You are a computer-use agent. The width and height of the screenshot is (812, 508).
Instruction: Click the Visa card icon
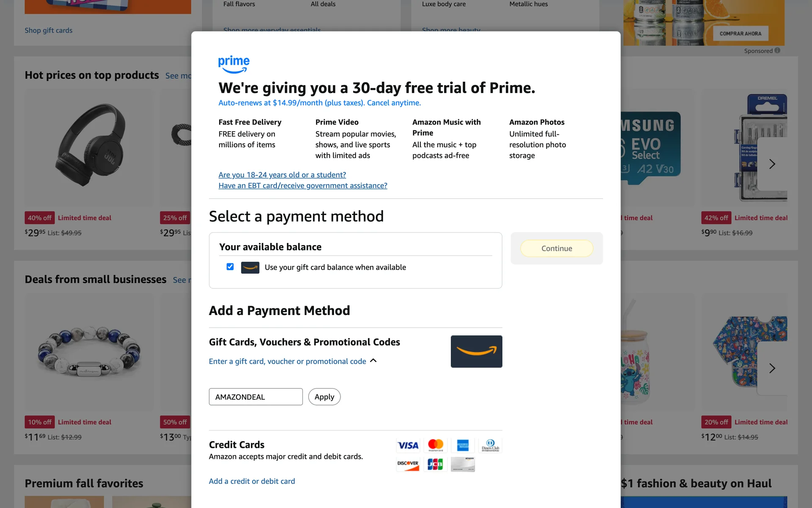408,445
